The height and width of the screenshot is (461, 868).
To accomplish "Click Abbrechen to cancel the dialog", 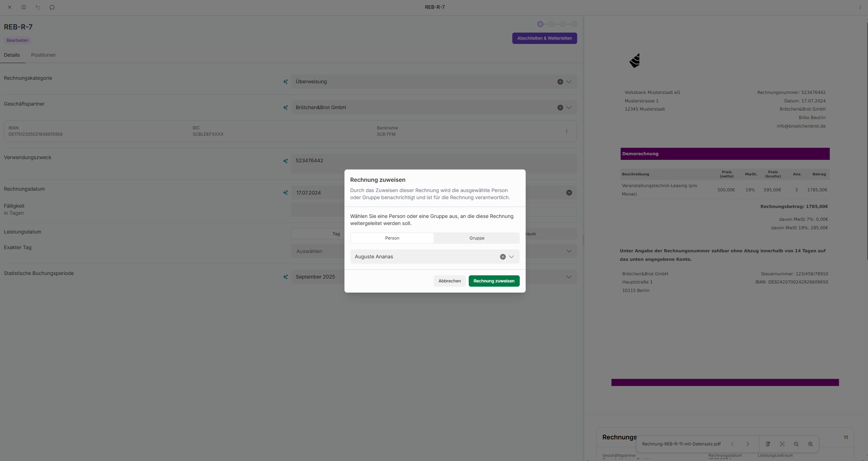I will point(450,281).
